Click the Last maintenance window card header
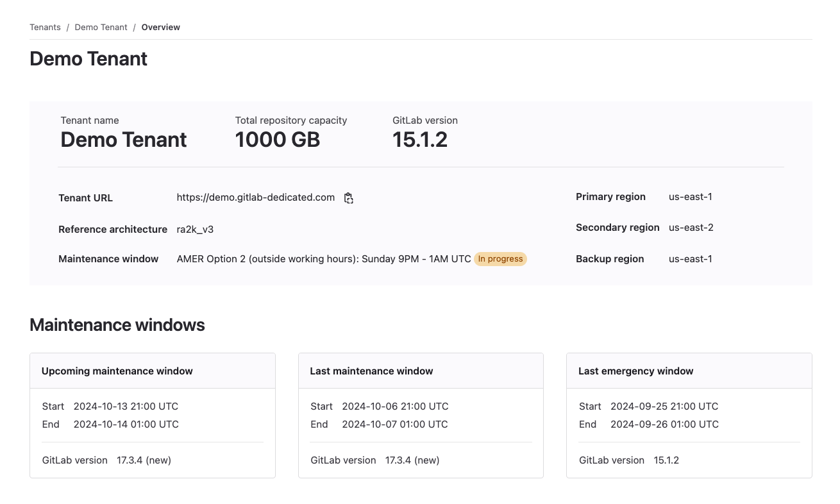The image size is (840, 504). [x=372, y=371]
